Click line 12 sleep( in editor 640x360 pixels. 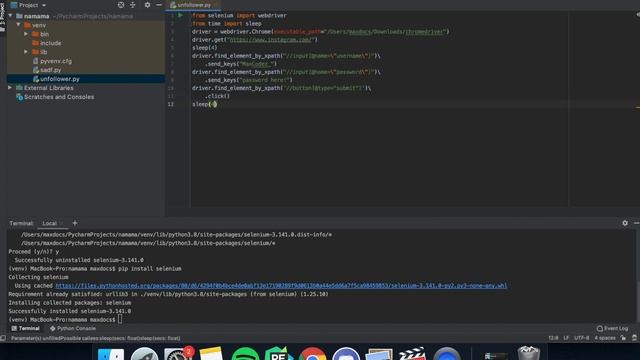(204, 104)
